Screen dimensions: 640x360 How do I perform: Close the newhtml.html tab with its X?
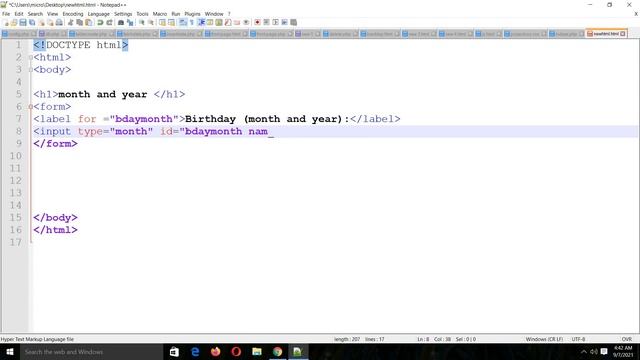pyautogui.click(x=623, y=34)
